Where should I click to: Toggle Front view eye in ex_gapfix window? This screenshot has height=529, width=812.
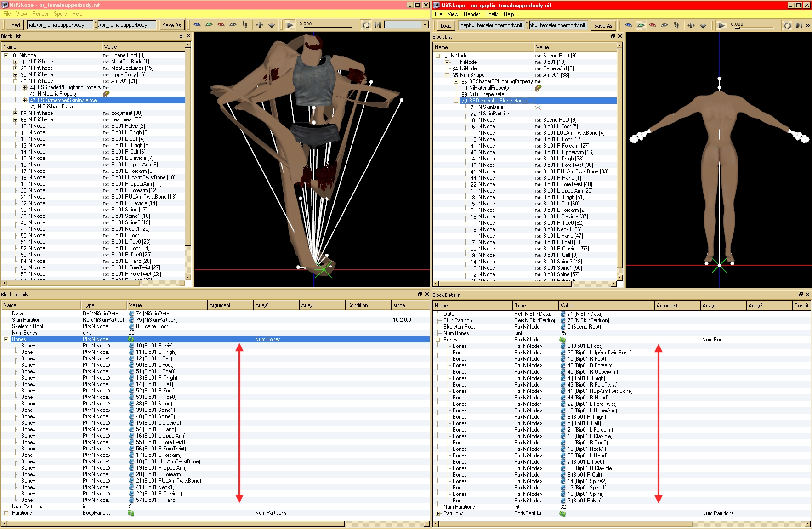[641, 25]
